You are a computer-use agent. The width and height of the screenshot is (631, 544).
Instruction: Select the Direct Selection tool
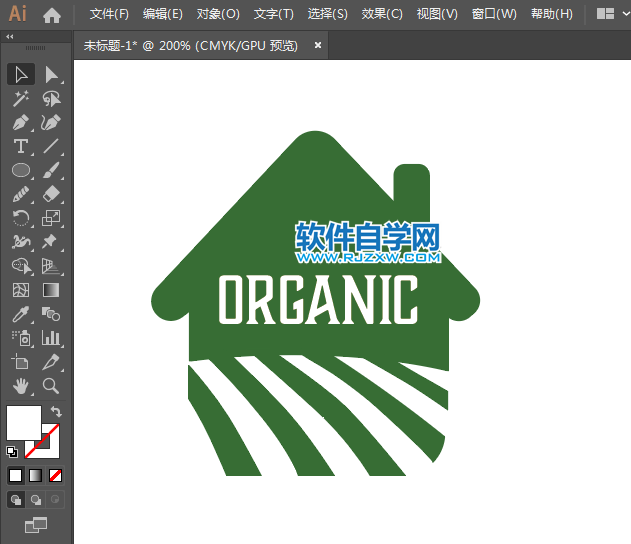pyautogui.click(x=51, y=74)
